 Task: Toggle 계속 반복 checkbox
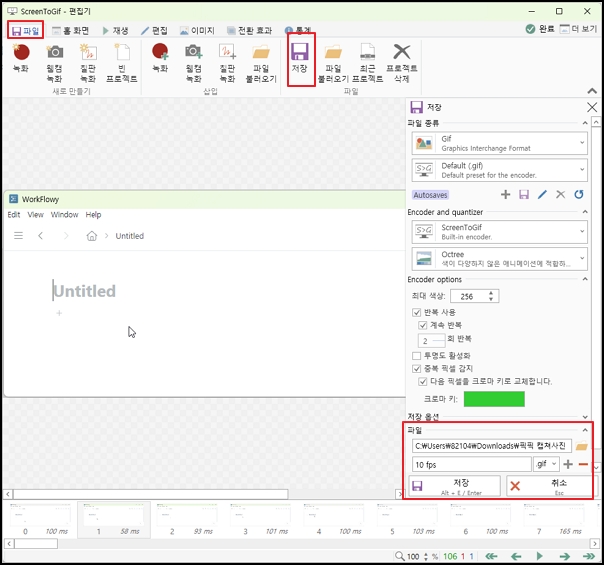pyautogui.click(x=423, y=325)
